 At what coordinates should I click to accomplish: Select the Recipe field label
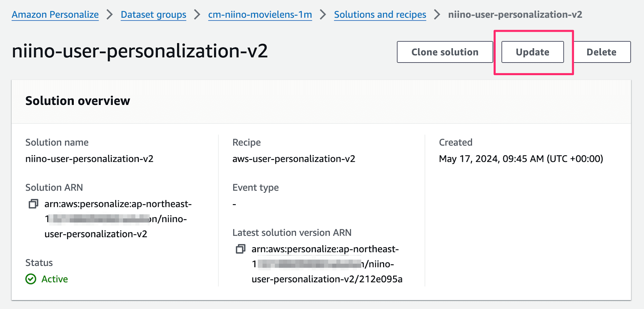click(x=247, y=142)
